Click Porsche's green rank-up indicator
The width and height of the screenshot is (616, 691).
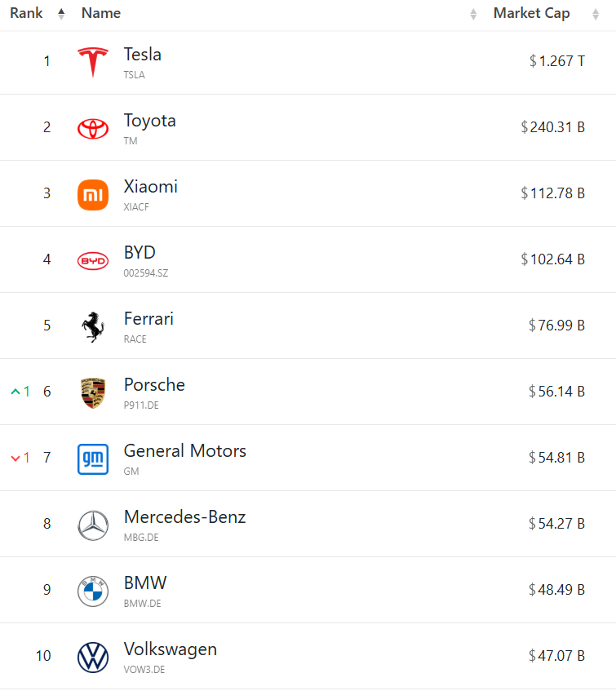point(20,392)
